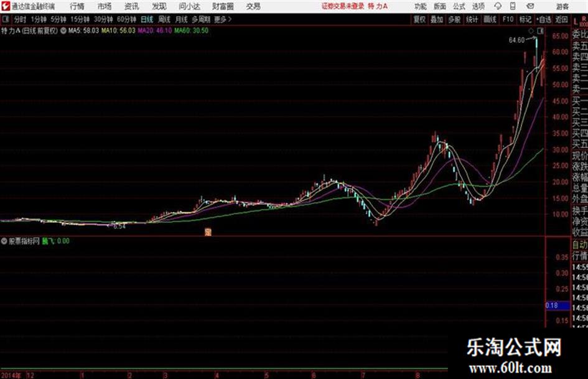Click the 股票指标网 indicator name

24,241
